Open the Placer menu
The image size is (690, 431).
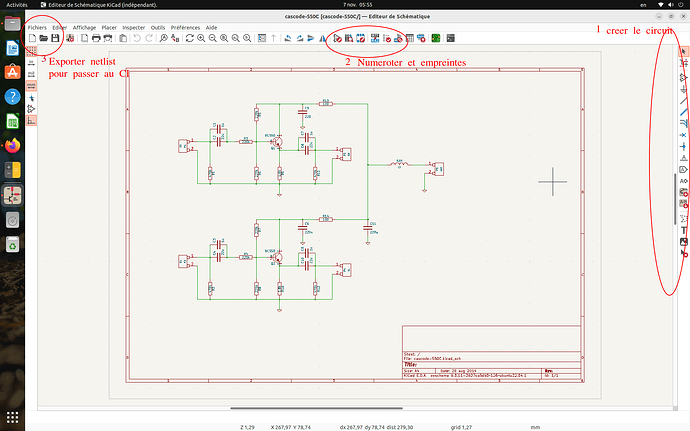pos(109,27)
